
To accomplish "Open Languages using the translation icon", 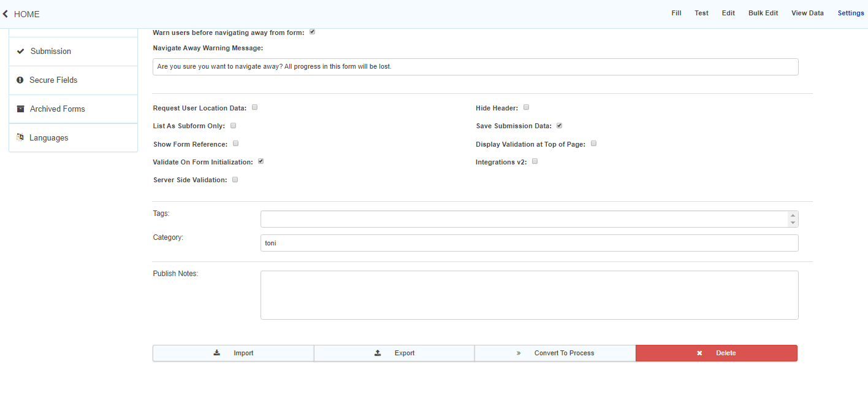I will (x=21, y=137).
